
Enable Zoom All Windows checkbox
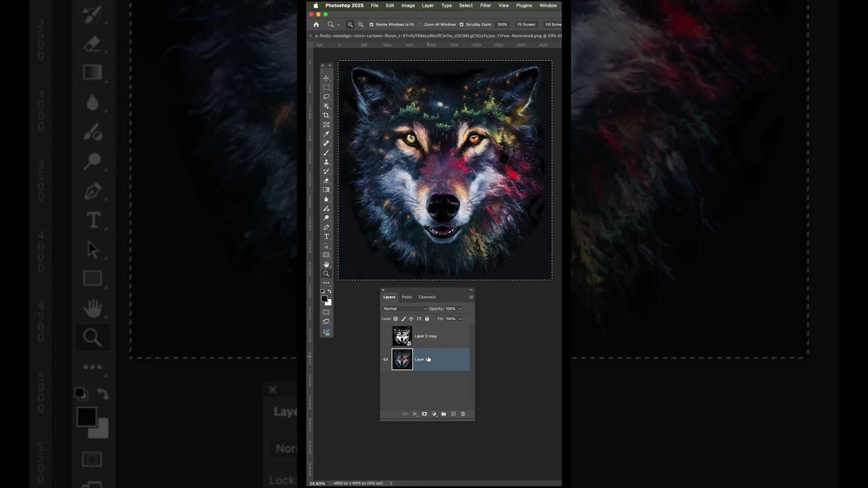(x=420, y=24)
